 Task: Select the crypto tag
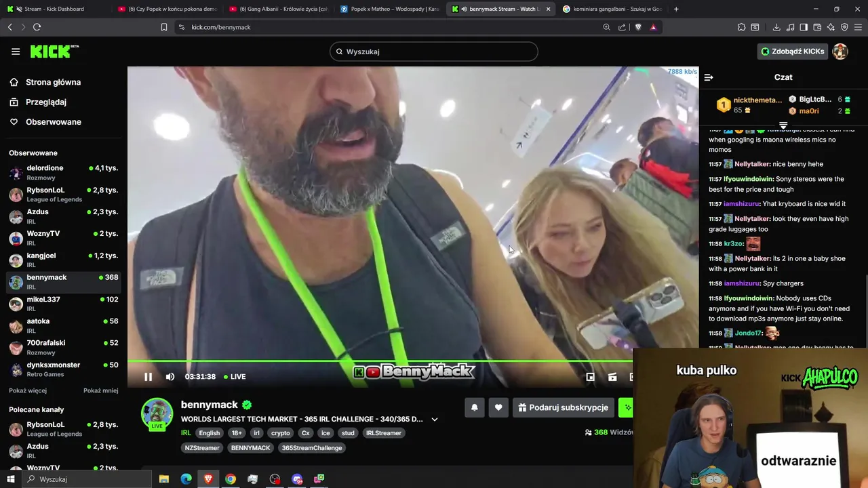[280, 433]
